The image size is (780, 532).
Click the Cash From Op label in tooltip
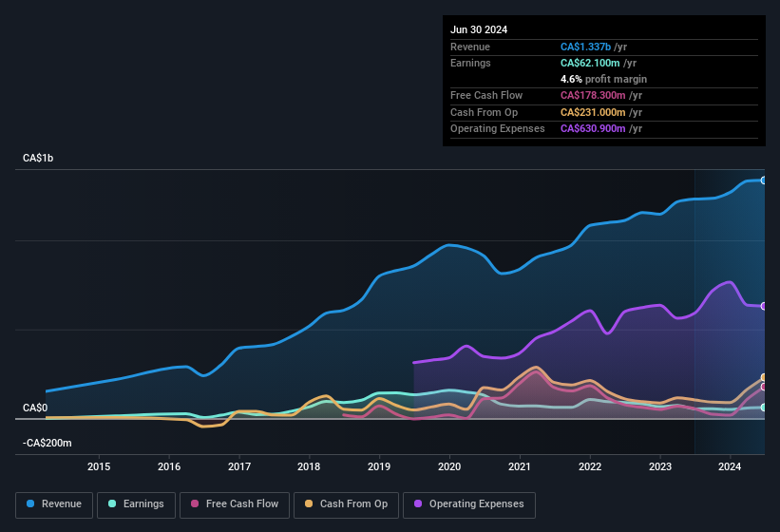pos(484,112)
